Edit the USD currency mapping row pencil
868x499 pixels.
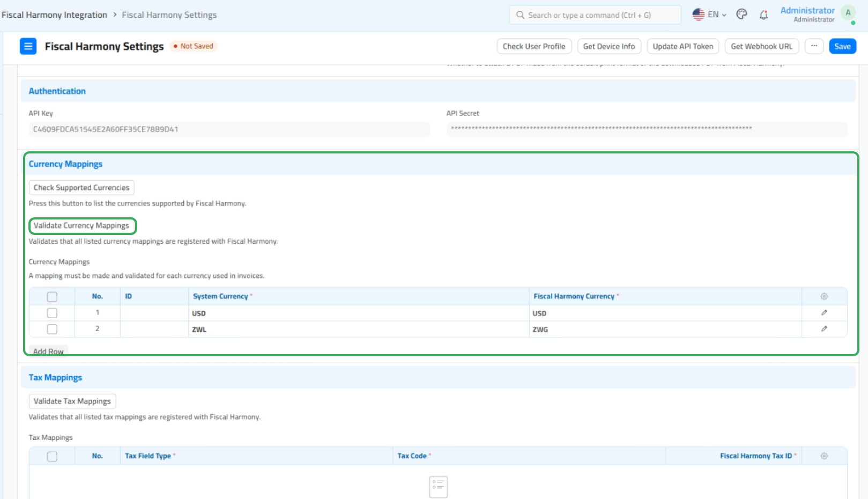[824, 313]
